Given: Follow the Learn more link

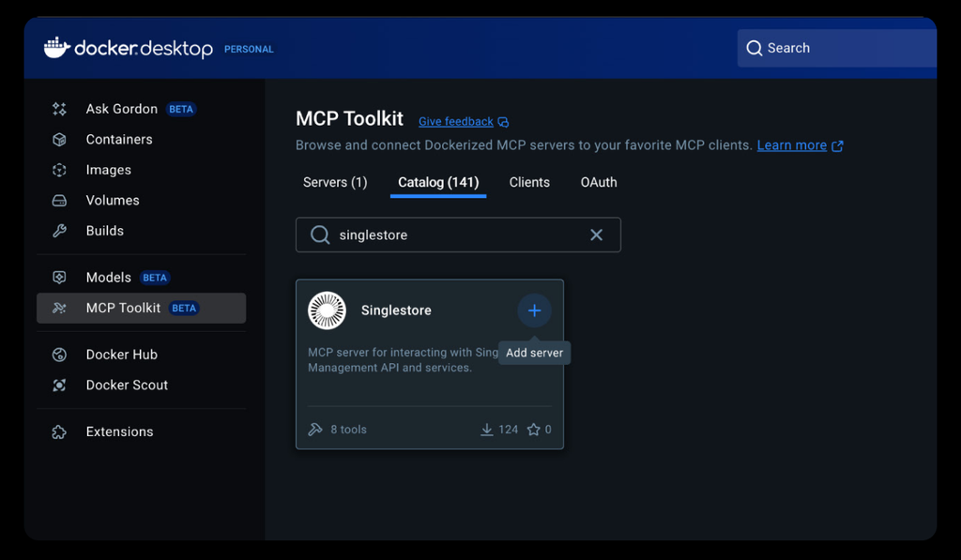Looking at the screenshot, I should (792, 145).
